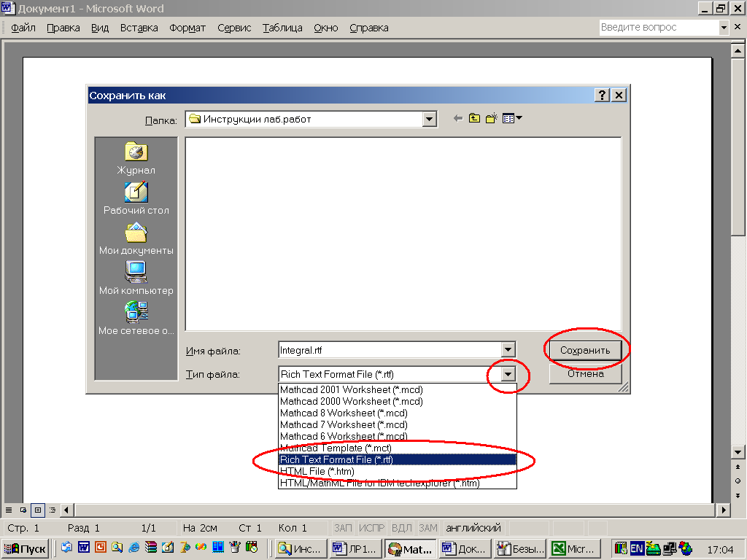Open the Мой компьютер location

136,279
